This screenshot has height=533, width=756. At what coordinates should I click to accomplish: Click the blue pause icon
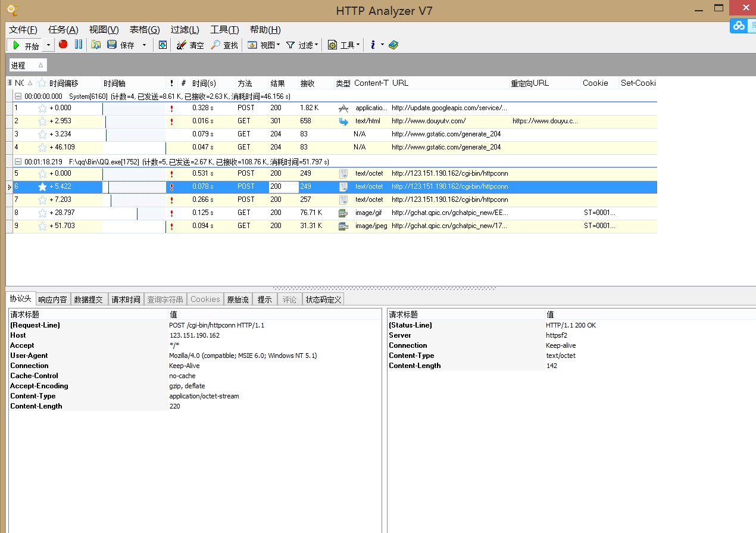pyautogui.click(x=78, y=45)
